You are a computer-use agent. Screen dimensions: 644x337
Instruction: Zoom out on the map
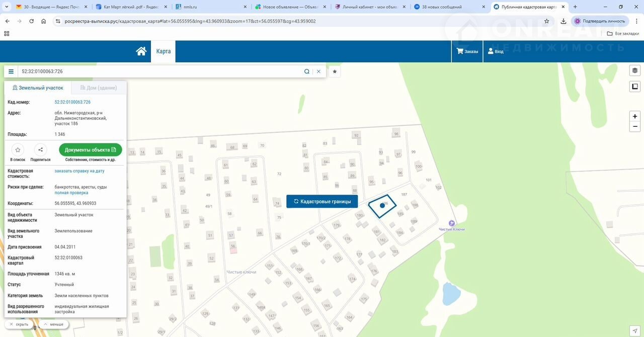pyautogui.click(x=635, y=127)
